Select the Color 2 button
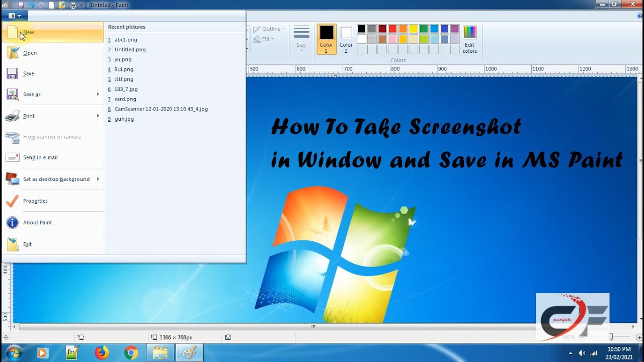 (x=346, y=39)
